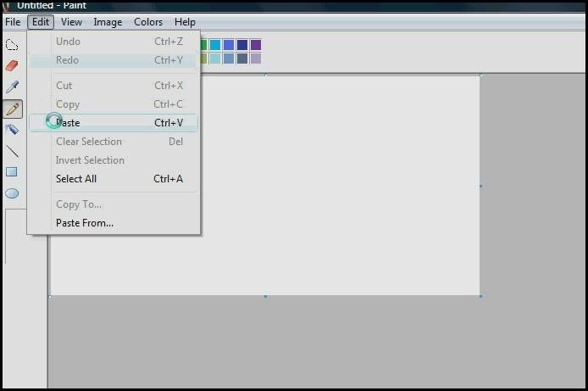The width and height of the screenshot is (588, 391).
Task: Pick the lavender color swatch
Action: click(x=256, y=59)
